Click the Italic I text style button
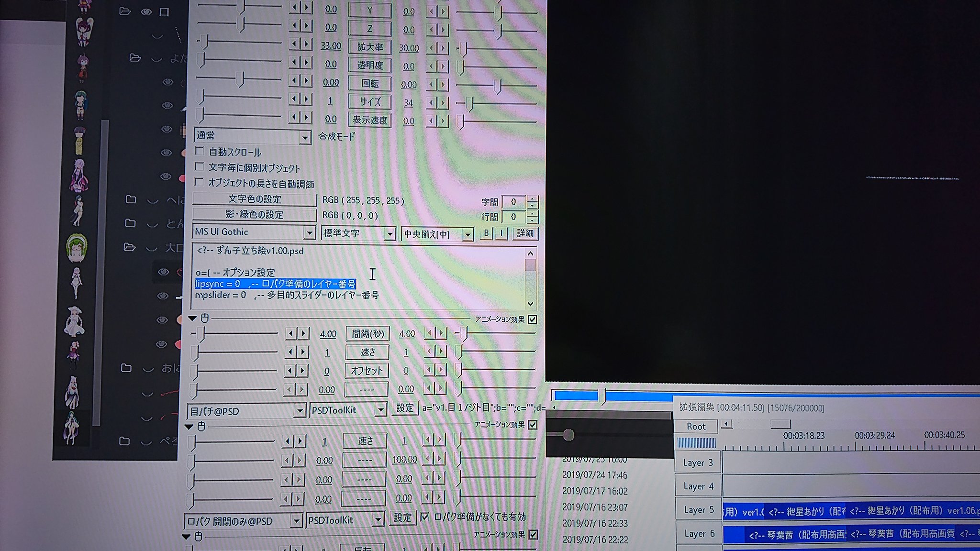 point(501,233)
